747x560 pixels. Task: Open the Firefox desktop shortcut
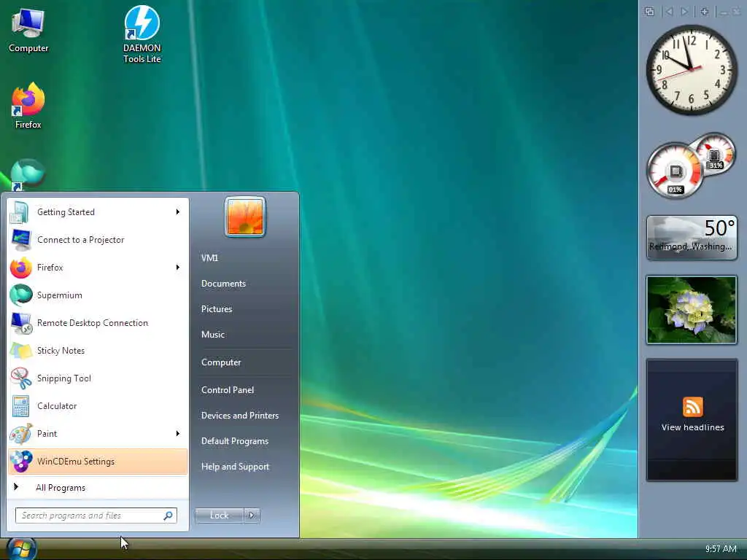pos(28,106)
